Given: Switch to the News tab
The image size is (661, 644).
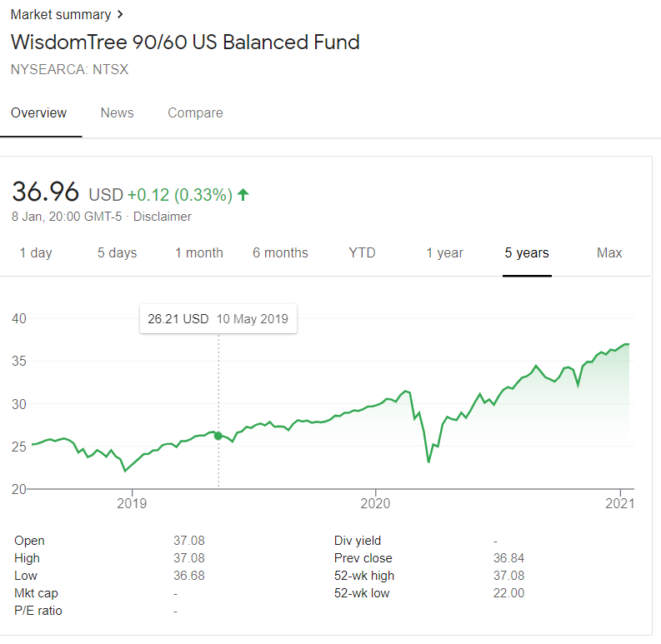Looking at the screenshot, I should click(x=118, y=113).
